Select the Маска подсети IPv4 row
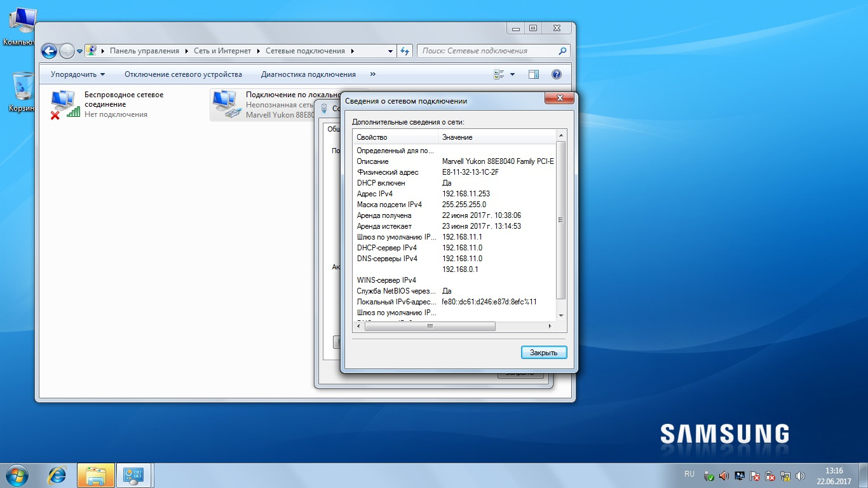Image resolution: width=868 pixels, height=488 pixels. [x=454, y=205]
